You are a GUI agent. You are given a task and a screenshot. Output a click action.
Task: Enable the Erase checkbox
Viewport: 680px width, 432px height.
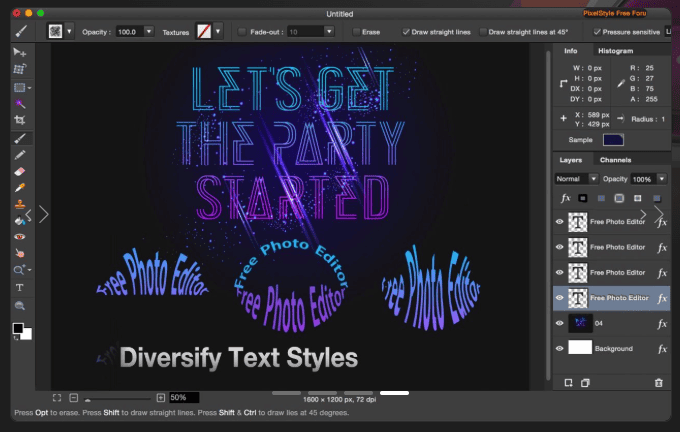[356, 32]
